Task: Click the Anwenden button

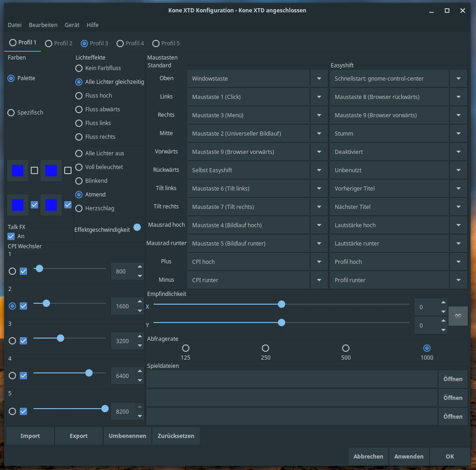Action: pos(409,457)
